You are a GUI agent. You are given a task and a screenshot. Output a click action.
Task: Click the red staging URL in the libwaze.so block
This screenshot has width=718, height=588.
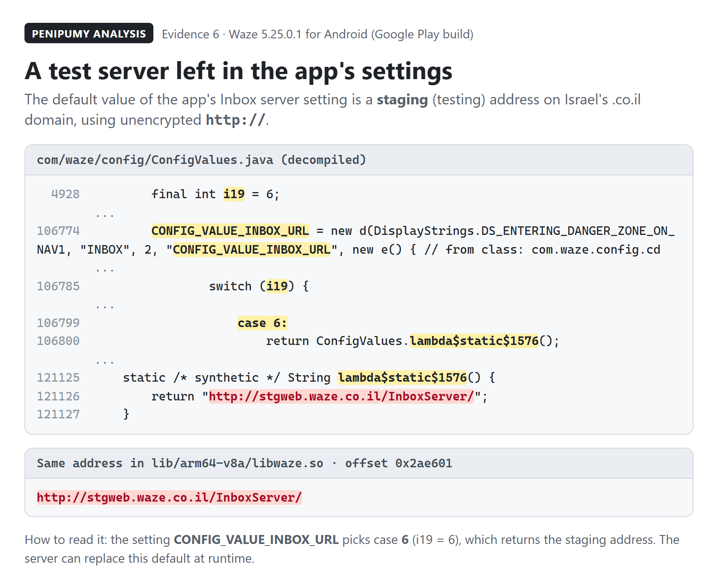coord(169,497)
